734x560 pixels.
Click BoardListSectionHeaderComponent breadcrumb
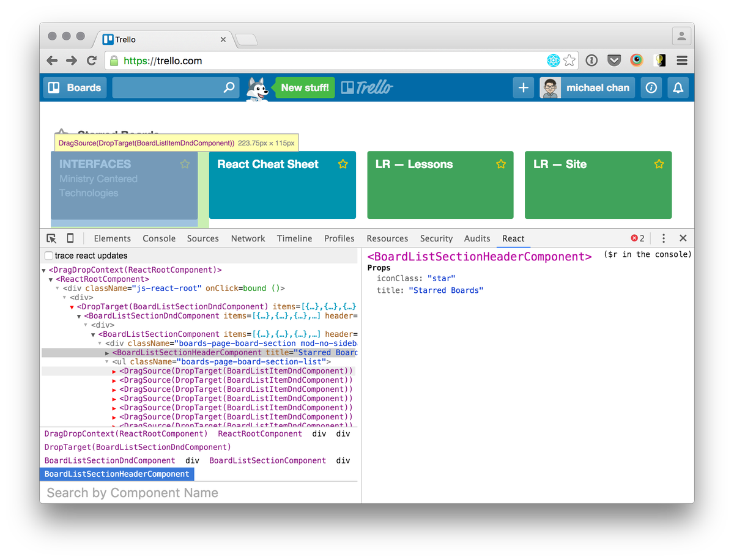[x=117, y=474]
